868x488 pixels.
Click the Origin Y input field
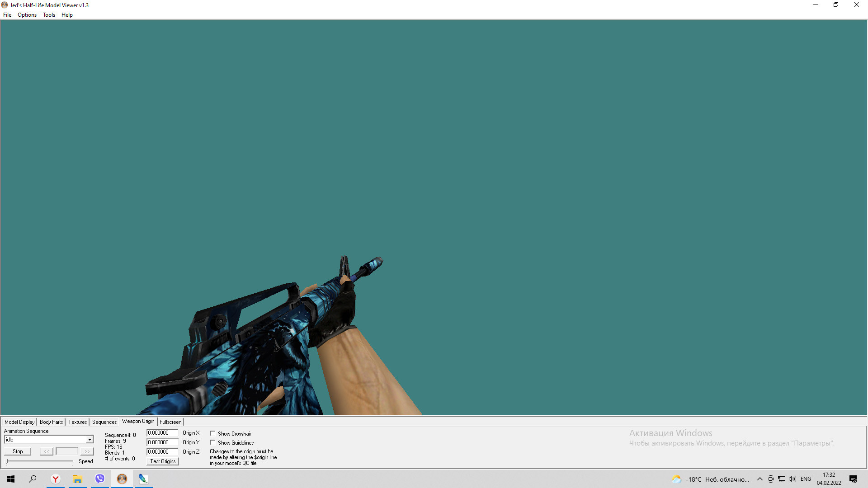coord(162,442)
